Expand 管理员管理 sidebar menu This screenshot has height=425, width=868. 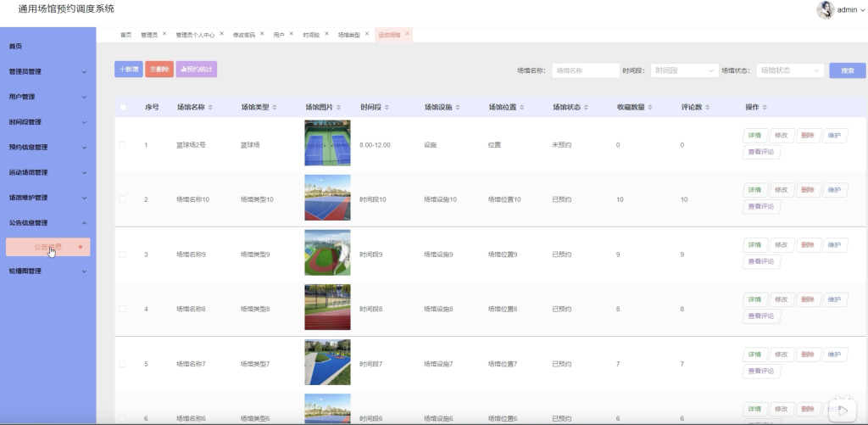pos(47,71)
